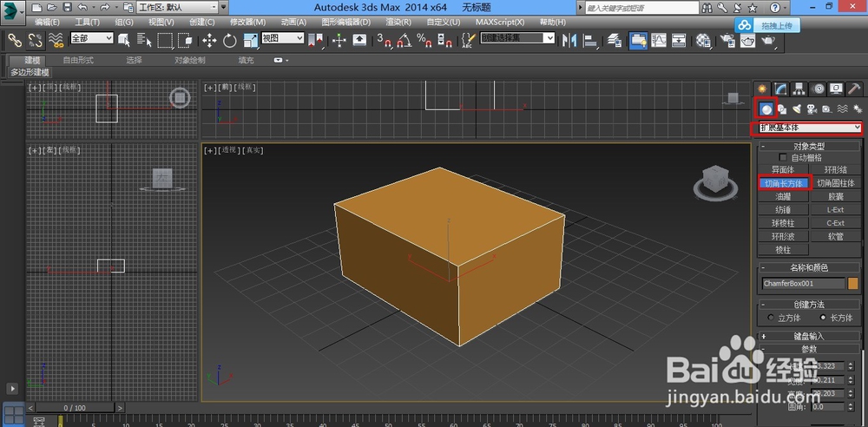Click the 异面体 object button
This screenshot has width=868, height=427.
(783, 170)
